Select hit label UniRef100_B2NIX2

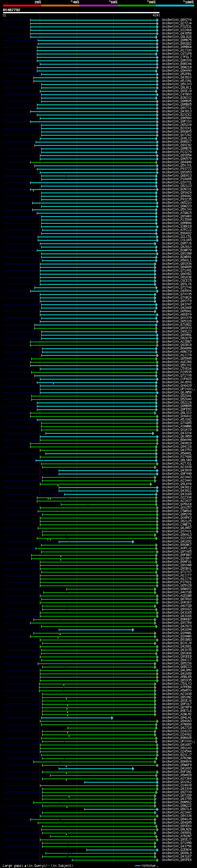[x=177, y=98]
